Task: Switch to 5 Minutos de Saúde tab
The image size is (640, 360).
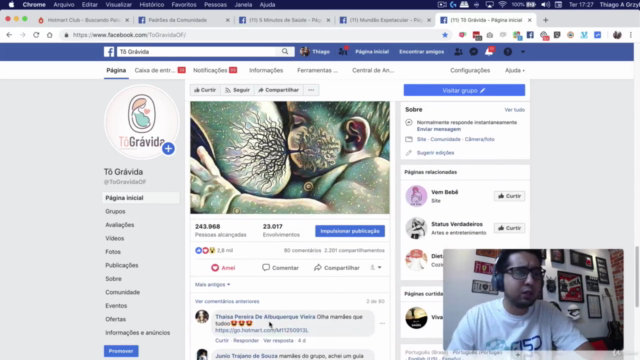Action: point(284,20)
